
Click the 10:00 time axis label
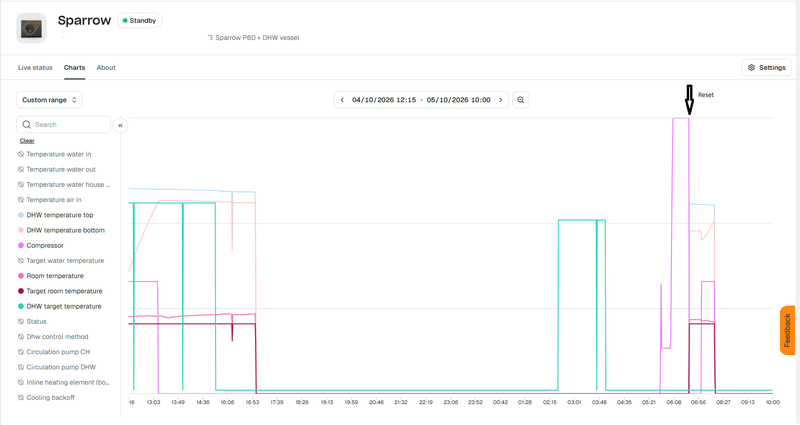772,402
